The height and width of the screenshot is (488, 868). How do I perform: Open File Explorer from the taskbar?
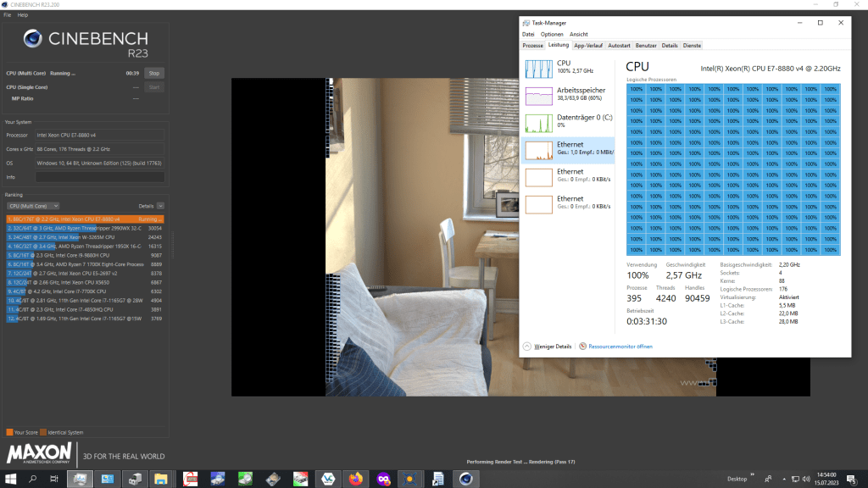pyautogui.click(x=161, y=479)
